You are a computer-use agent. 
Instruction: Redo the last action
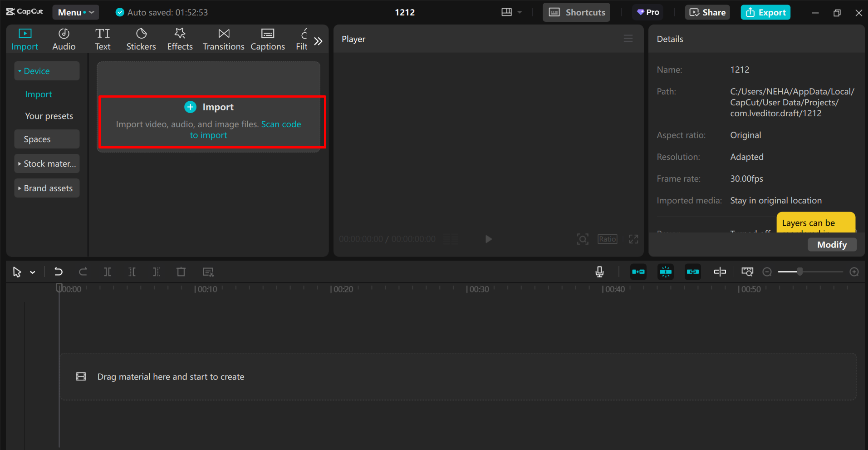pyautogui.click(x=83, y=272)
